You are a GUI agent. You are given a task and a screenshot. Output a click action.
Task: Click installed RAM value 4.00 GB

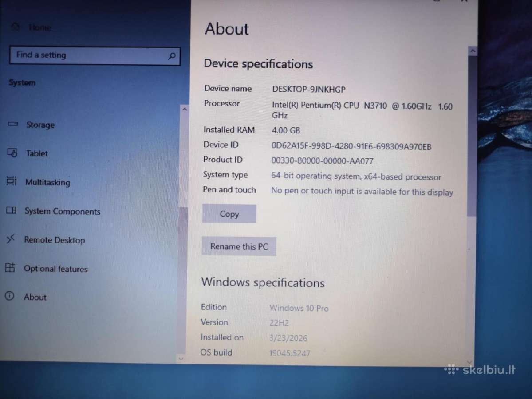pos(286,130)
